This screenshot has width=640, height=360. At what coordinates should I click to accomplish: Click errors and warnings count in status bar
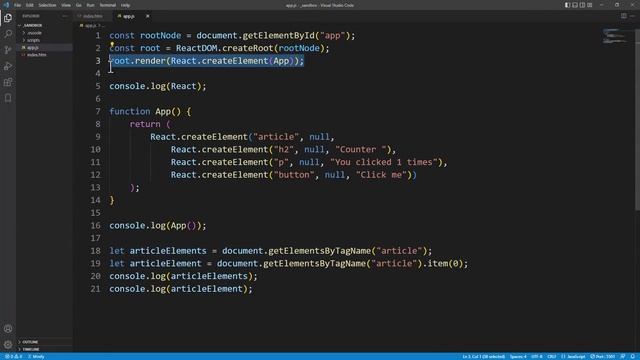coord(13,357)
